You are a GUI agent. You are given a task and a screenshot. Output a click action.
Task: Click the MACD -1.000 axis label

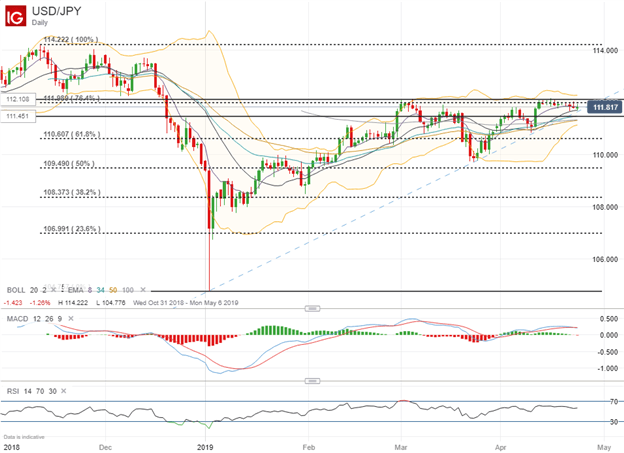608,369
